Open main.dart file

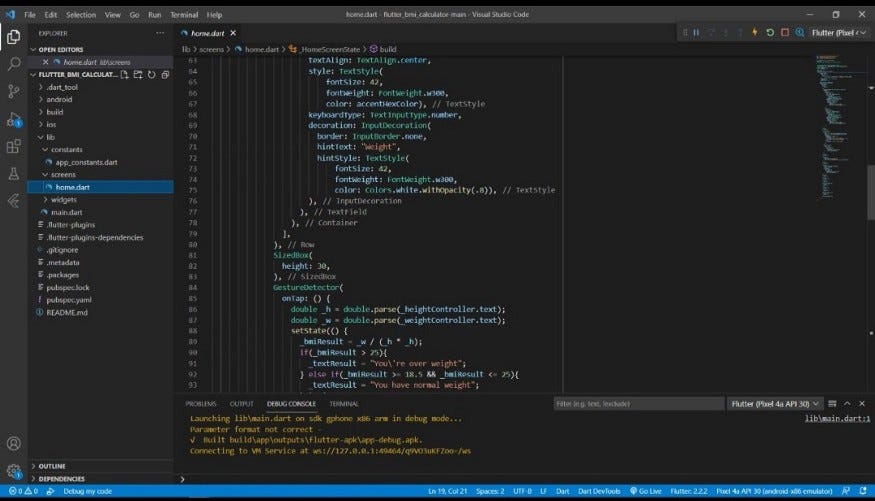point(66,212)
